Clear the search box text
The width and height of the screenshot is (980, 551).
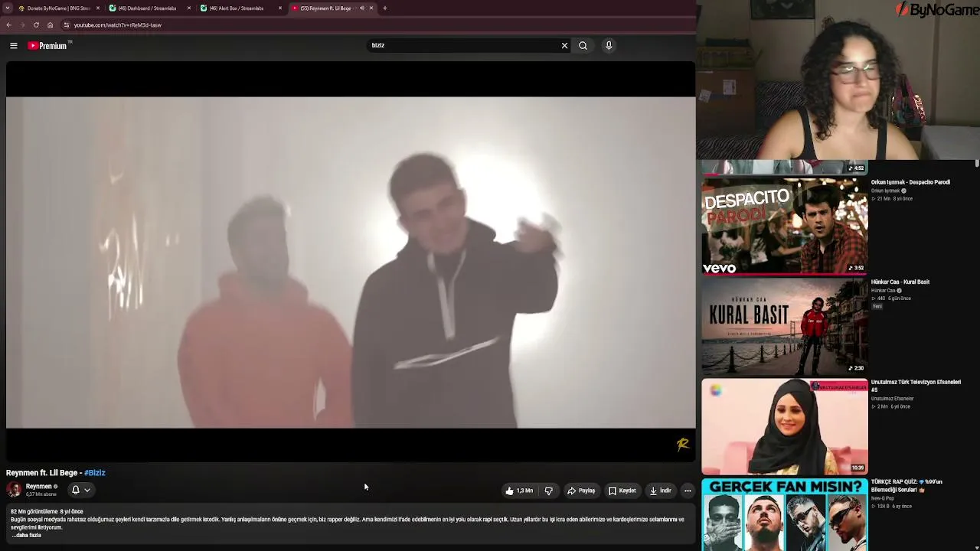click(x=565, y=46)
